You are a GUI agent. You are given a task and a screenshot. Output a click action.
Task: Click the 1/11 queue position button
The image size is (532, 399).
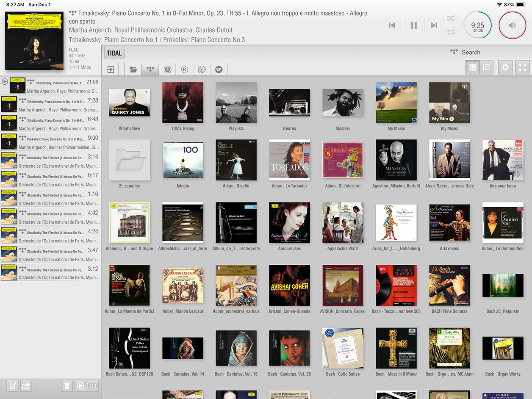[86, 386]
